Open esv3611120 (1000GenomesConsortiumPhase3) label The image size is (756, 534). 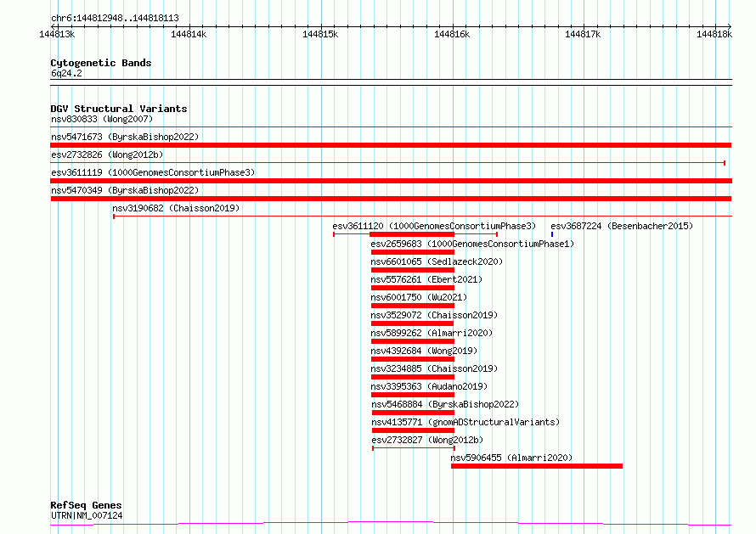[x=434, y=226]
